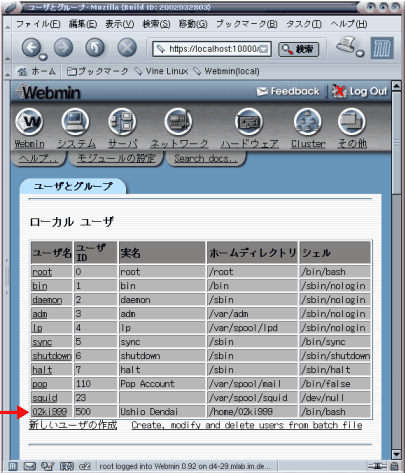Viewport: 405px width, 473px height.
Task: Expand the URL history dropdown arrow
Action: (264, 49)
